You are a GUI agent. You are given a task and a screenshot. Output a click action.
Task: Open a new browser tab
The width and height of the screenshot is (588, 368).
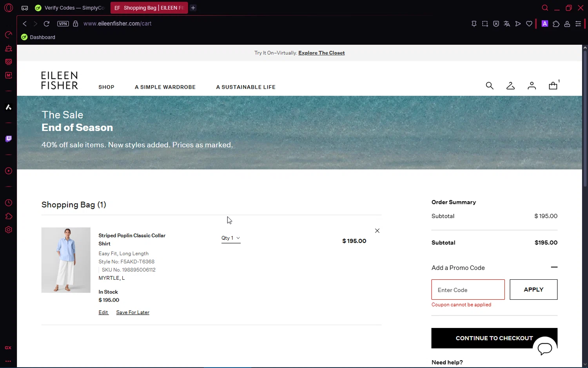pyautogui.click(x=193, y=8)
